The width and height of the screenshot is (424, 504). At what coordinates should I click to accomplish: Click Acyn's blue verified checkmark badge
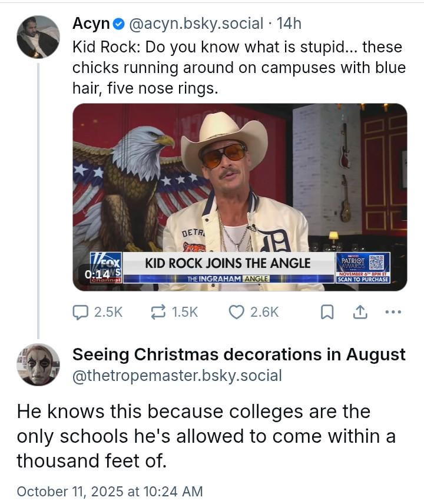coord(118,24)
